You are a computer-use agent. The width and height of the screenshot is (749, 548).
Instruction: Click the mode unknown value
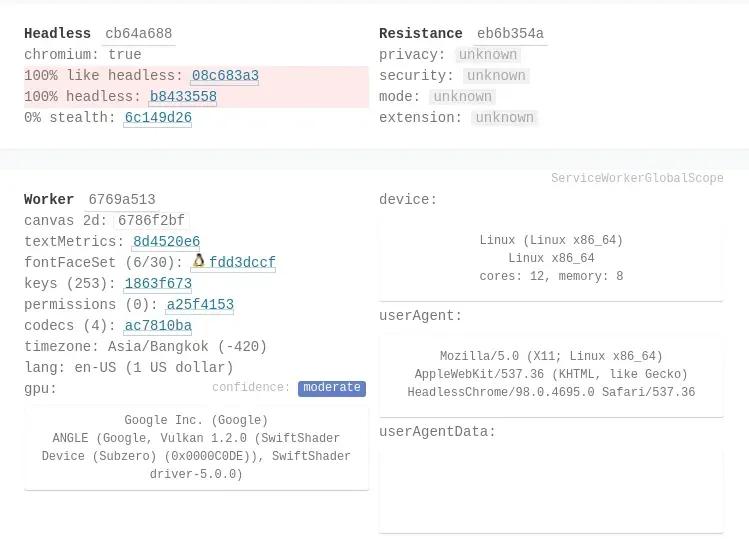[x=462, y=97]
